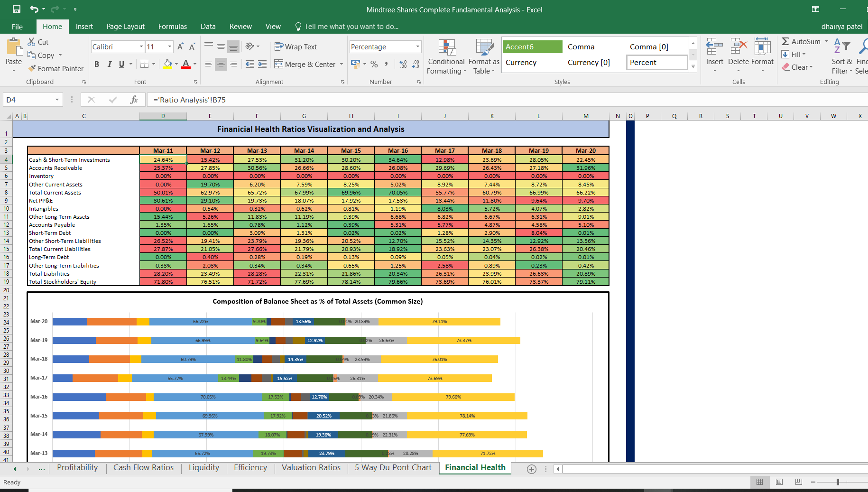Undo the last action
Image resolution: width=868 pixels, height=492 pixels.
tap(34, 9)
